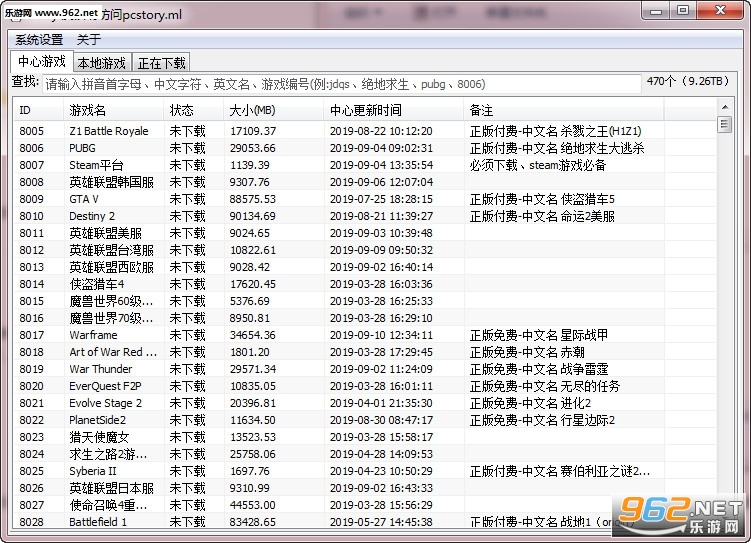The height and width of the screenshot is (543, 751).
Task: Click size value 88575.53
Action: 252,199
